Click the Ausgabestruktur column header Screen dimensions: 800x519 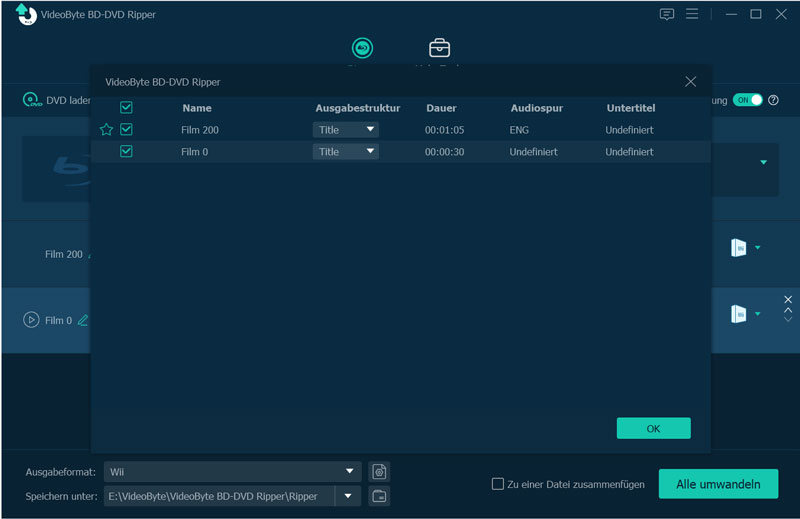click(x=357, y=108)
